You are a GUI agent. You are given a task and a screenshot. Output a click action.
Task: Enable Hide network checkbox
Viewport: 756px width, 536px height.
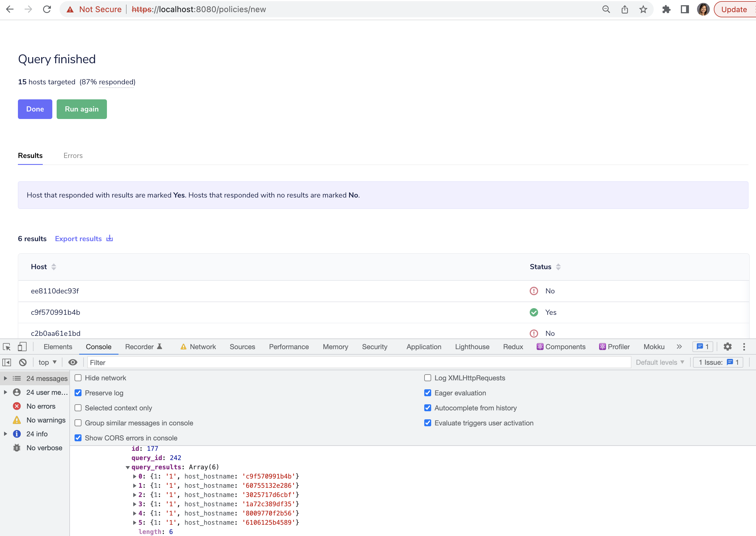[x=78, y=378]
